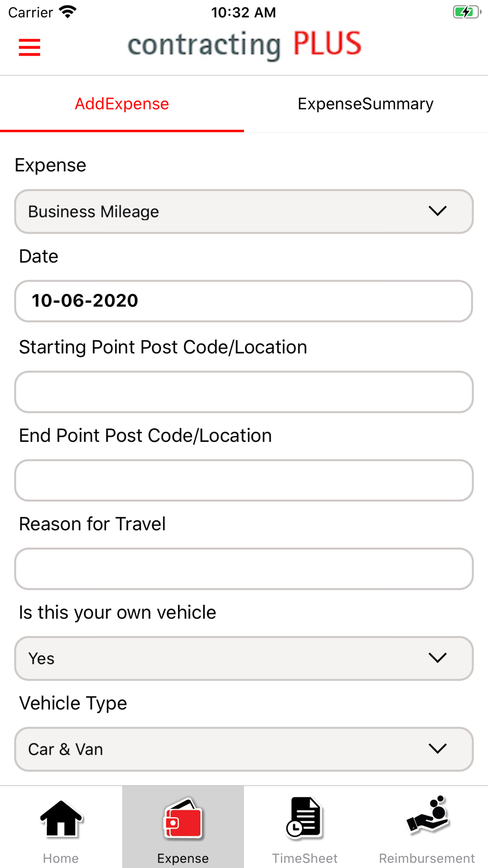The image size is (488, 868).
Task: Open the Reimbursement hand icon
Action: [x=427, y=815]
